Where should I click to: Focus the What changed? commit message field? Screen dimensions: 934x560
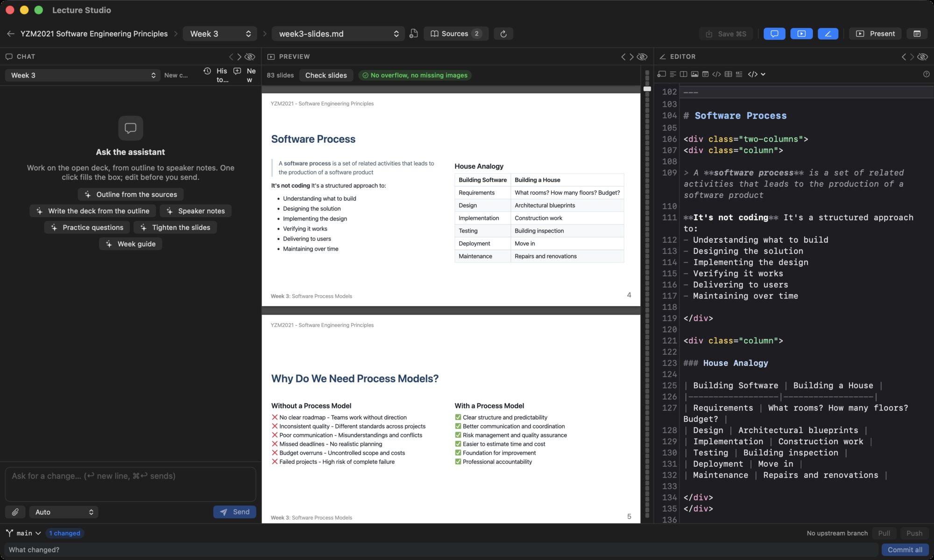click(441, 550)
